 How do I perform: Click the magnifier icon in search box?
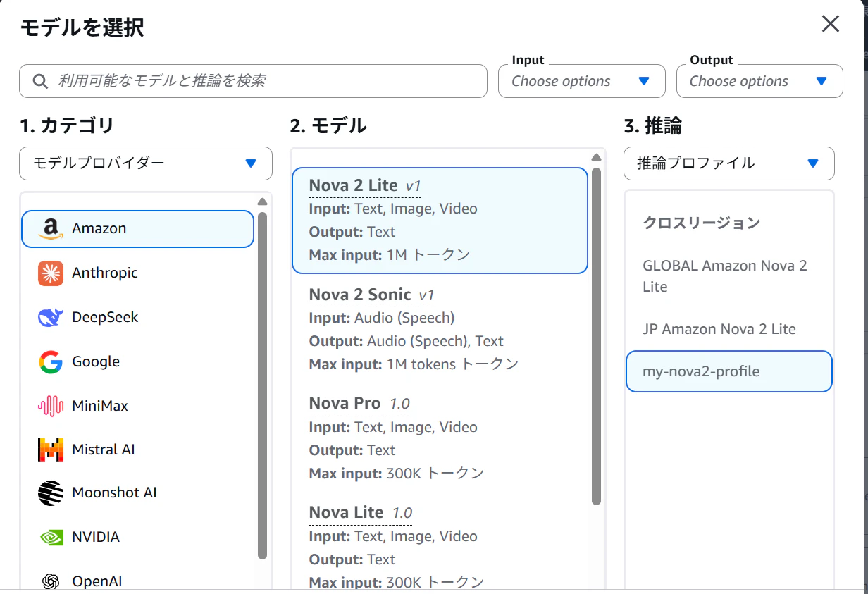point(41,82)
